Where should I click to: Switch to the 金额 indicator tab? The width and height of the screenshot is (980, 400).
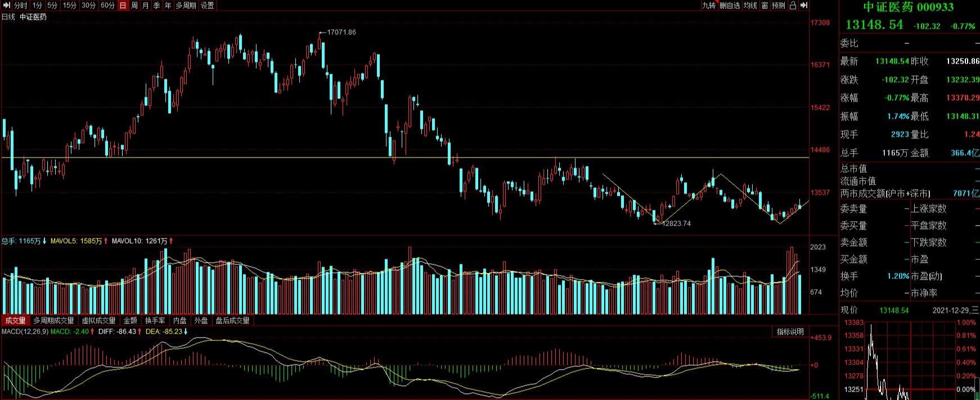pos(131,320)
